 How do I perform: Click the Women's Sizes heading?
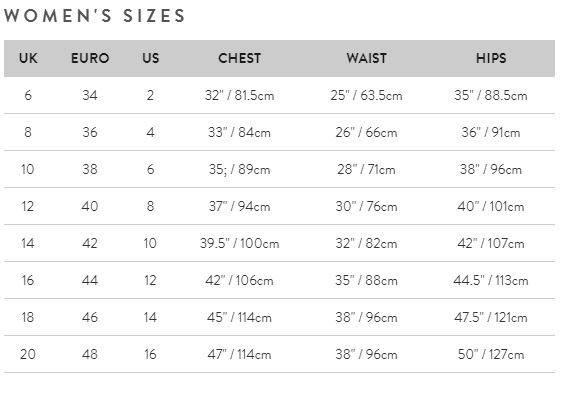(94, 16)
